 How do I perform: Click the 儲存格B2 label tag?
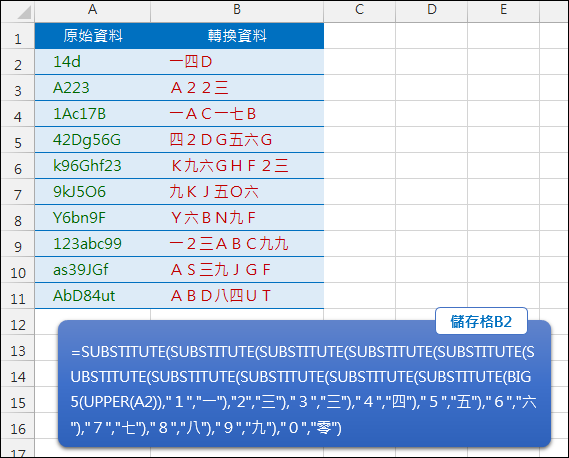point(481,321)
